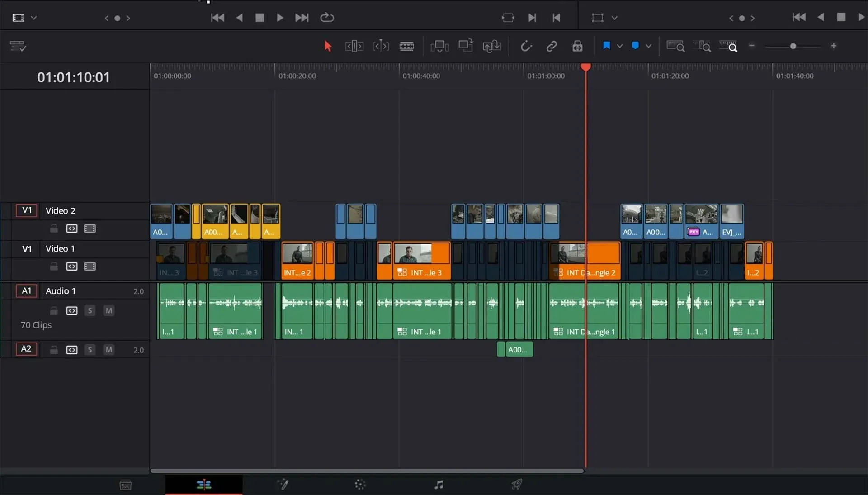Solo the Audio 1 track
The height and width of the screenshot is (495, 868).
90,311
